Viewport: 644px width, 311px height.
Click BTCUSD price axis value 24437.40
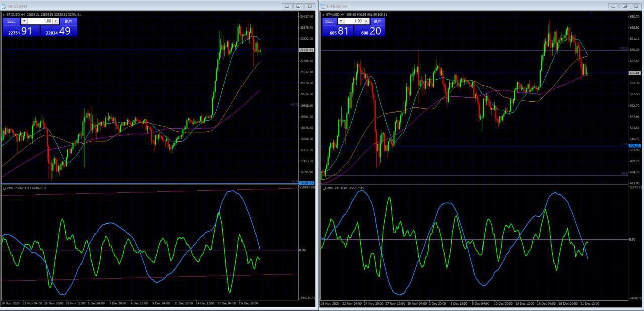tap(306, 17)
